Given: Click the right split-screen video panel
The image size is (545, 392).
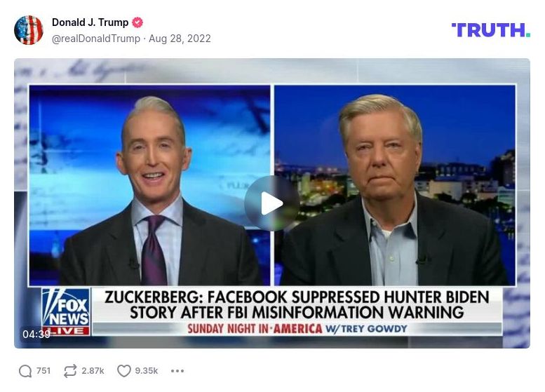Looking at the screenshot, I should click(395, 185).
